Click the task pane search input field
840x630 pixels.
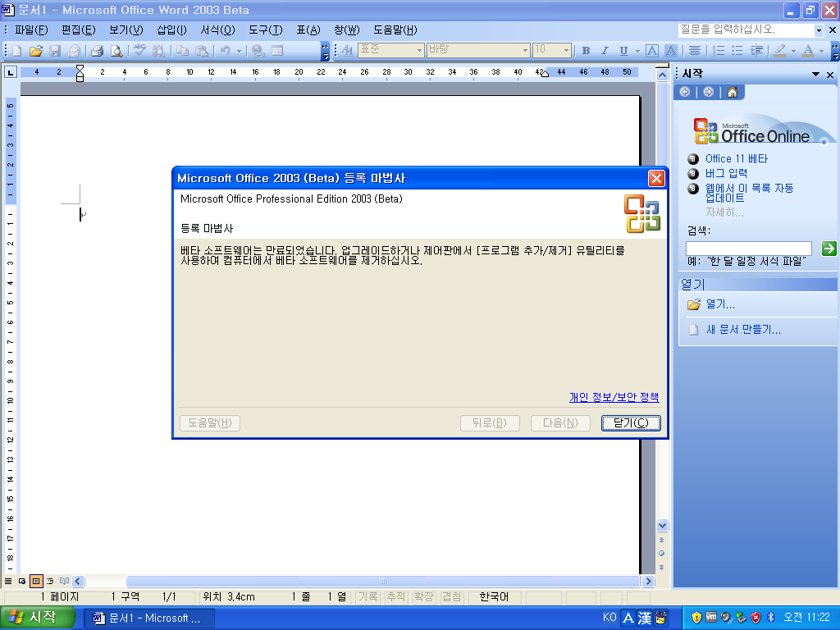click(748, 249)
